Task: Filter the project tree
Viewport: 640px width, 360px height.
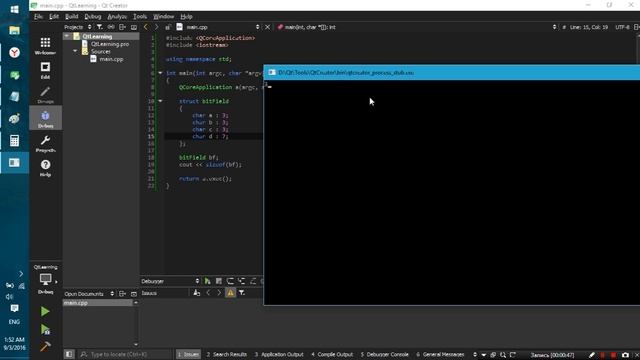Action: click(100, 27)
